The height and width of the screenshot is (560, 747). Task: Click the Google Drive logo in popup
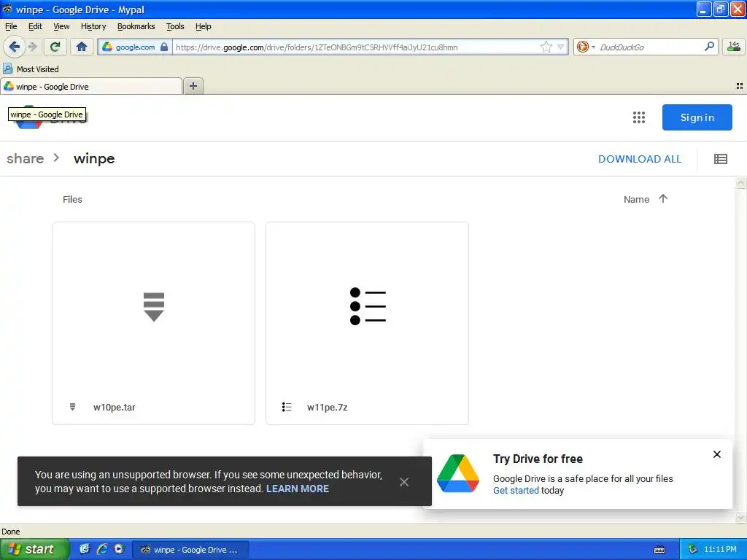458,473
